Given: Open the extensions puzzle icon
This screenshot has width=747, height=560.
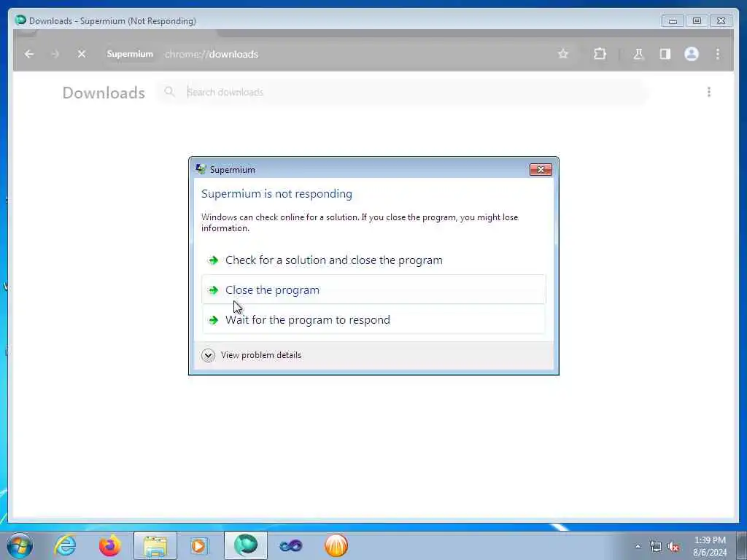Looking at the screenshot, I should pos(600,54).
